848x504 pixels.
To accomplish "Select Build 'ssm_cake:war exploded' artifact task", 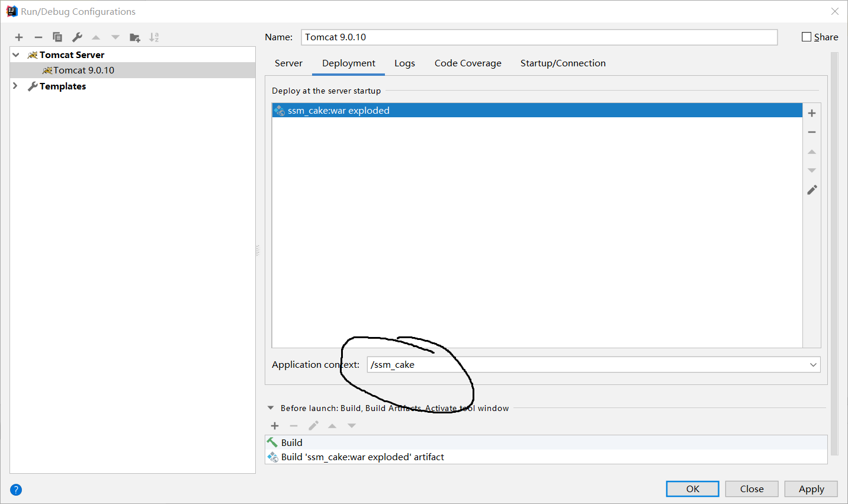I will [x=546, y=457].
